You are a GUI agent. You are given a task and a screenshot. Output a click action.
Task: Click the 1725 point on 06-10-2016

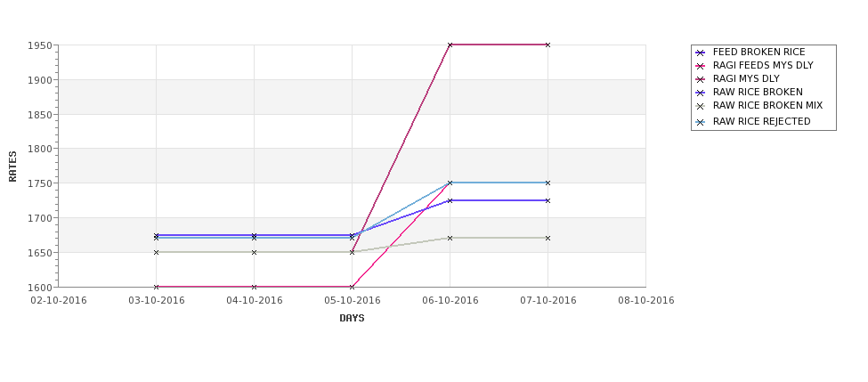[450, 200]
